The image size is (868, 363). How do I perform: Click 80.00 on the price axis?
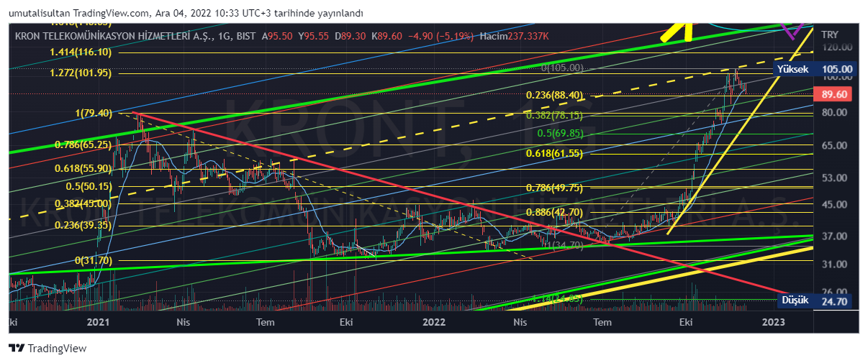[835, 113]
